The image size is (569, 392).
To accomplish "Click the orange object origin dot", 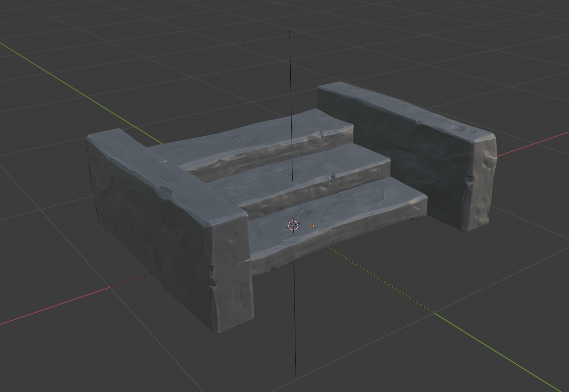I will (x=313, y=226).
